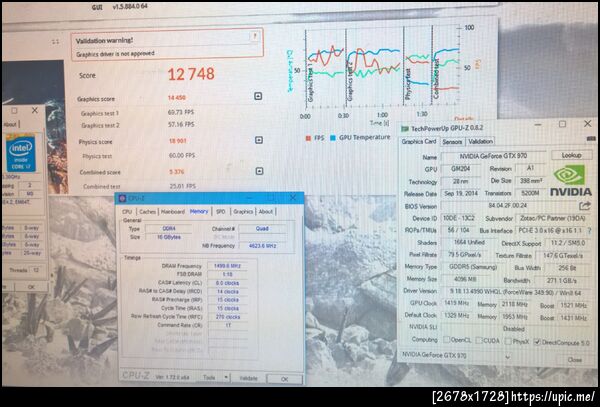Click the BIOS share export icon
The image size is (600, 407).
584,206
